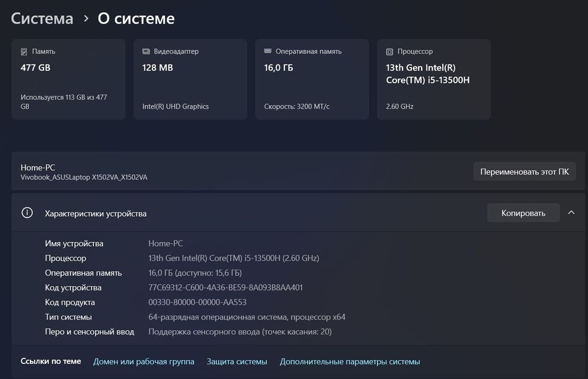Image resolution: width=588 pixels, height=379 pixels.
Task: Click the Тип системы label
Action: (68, 317)
